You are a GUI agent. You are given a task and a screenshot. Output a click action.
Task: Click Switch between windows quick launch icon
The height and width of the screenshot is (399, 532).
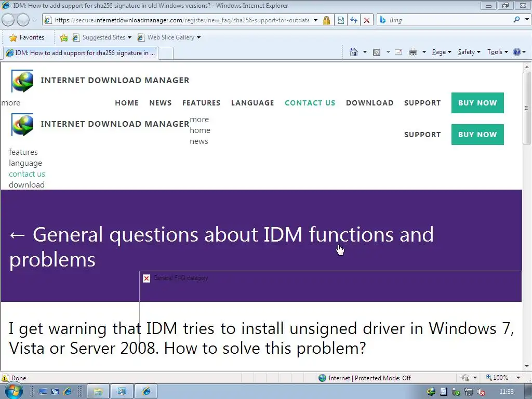(55, 392)
